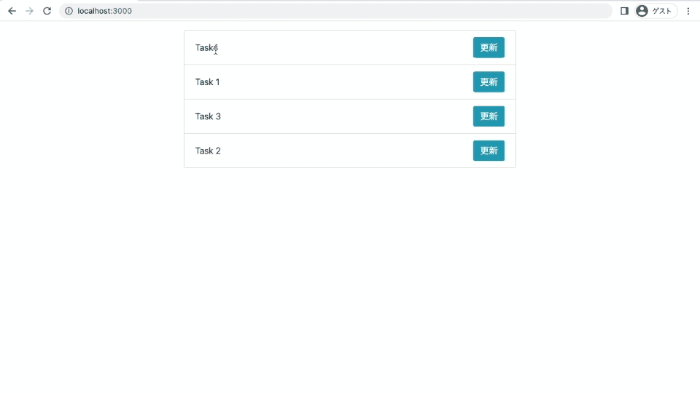
Task: Reload the page with the refresh icon
Action: pyautogui.click(x=47, y=11)
